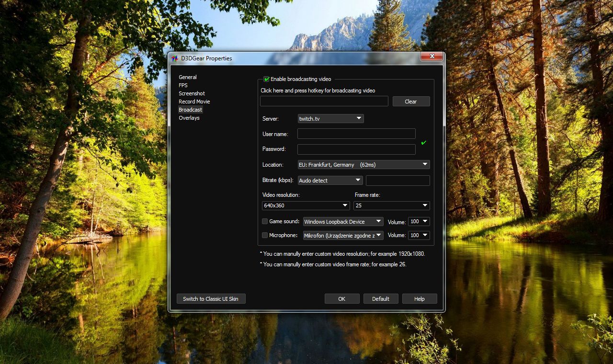Enable the Microphone checkbox

pyautogui.click(x=265, y=235)
